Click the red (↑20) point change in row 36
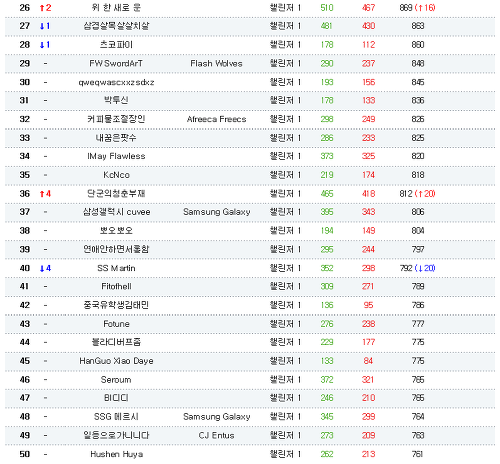Screen dimensions: 500x464 coord(425,194)
